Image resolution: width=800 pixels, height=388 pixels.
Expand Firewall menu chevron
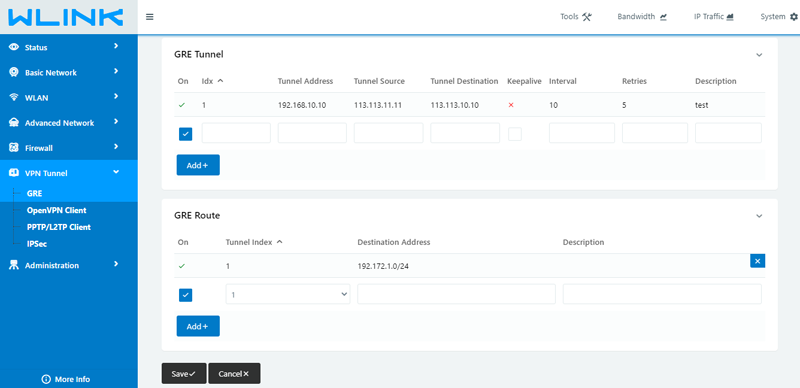116,147
